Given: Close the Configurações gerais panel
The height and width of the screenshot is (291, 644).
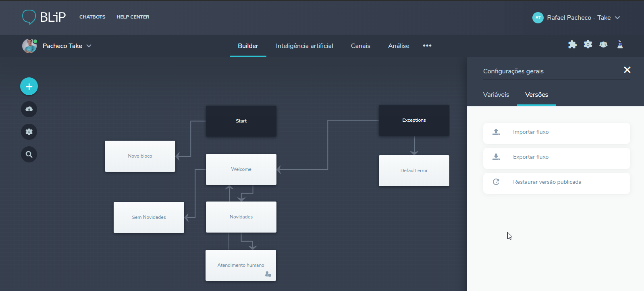Looking at the screenshot, I should click(x=627, y=70).
